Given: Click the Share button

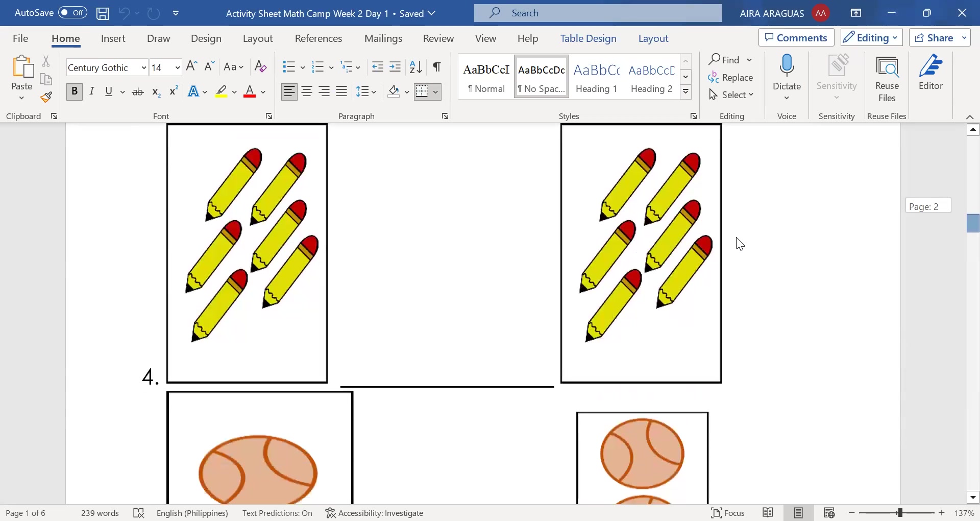Looking at the screenshot, I should 940,38.
